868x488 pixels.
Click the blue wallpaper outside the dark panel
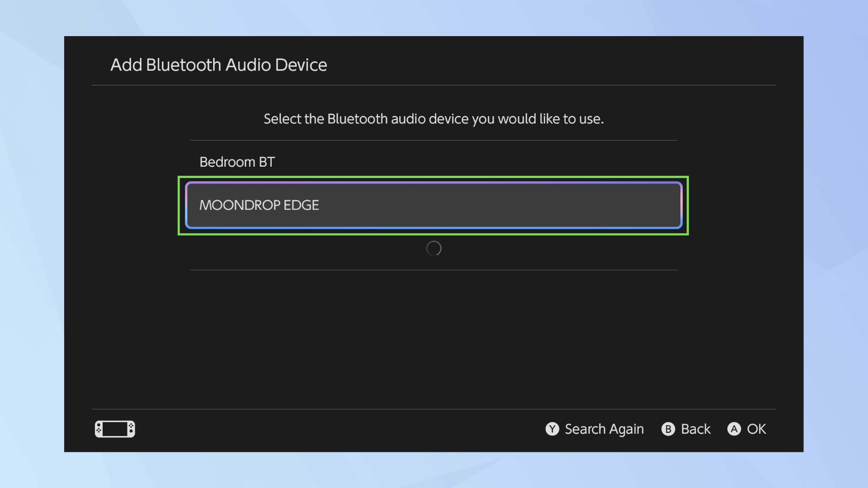pos(32,244)
